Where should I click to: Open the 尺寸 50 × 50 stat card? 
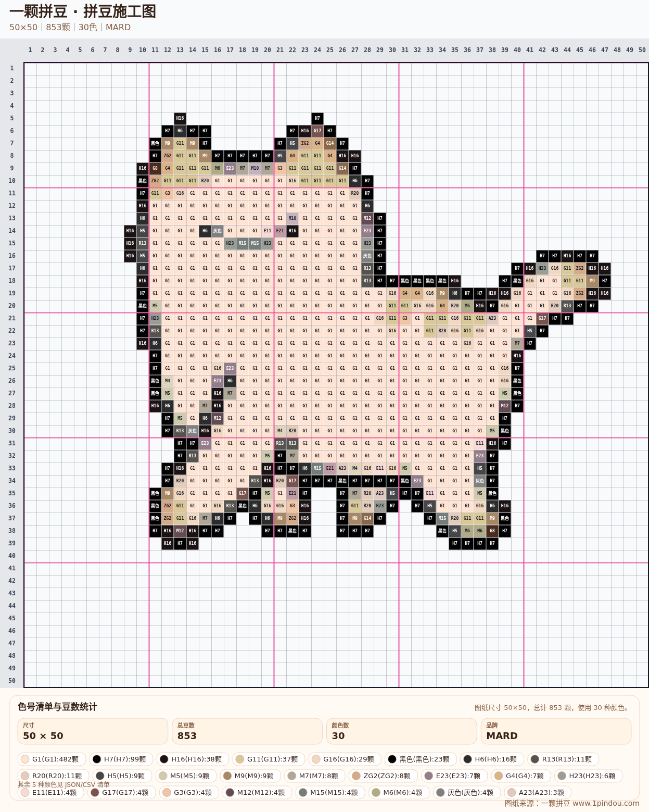click(x=93, y=731)
